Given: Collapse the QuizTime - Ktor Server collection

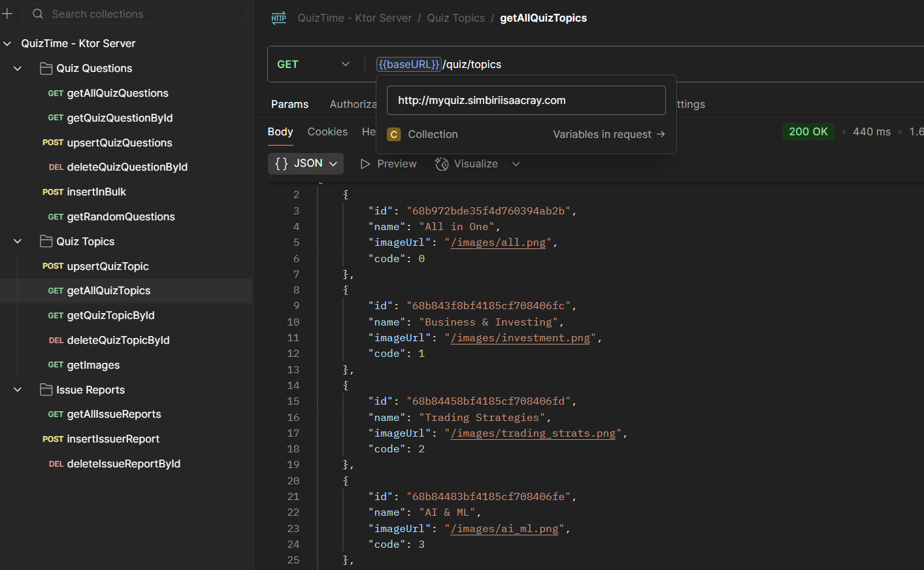Looking at the screenshot, I should (x=7, y=43).
